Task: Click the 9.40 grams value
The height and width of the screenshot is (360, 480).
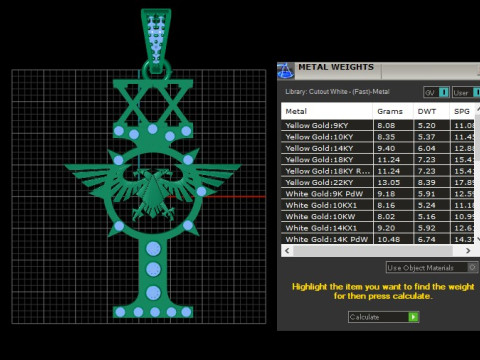Action: [386, 148]
